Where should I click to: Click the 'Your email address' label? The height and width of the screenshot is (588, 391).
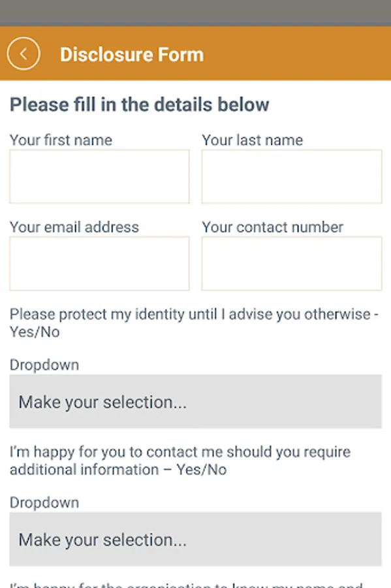[x=74, y=227]
